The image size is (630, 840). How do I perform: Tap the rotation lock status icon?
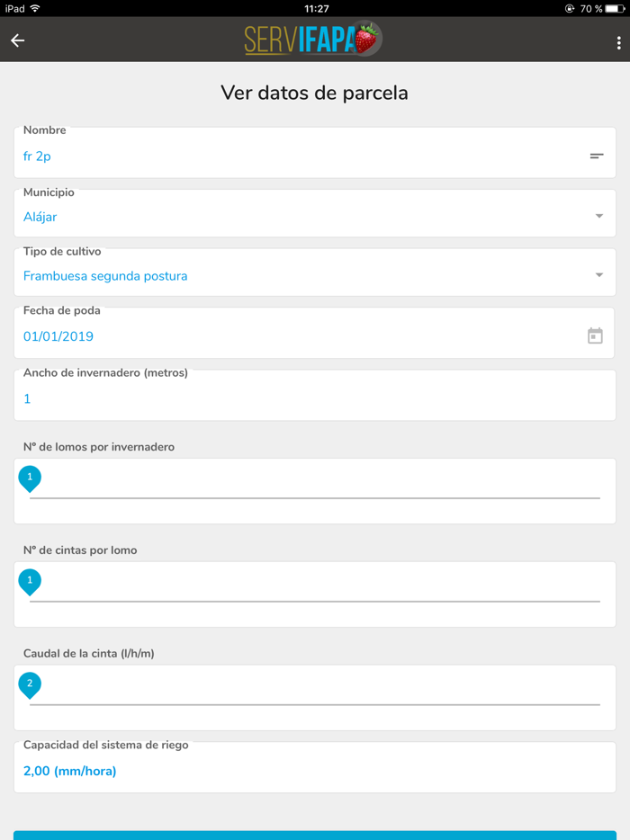coord(569,9)
